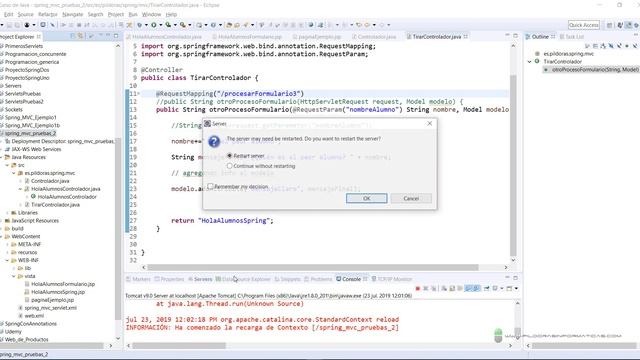Select TirarControlador.java in Project Explorer
640x360 pixels.
pyautogui.click(x=55, y=205)
